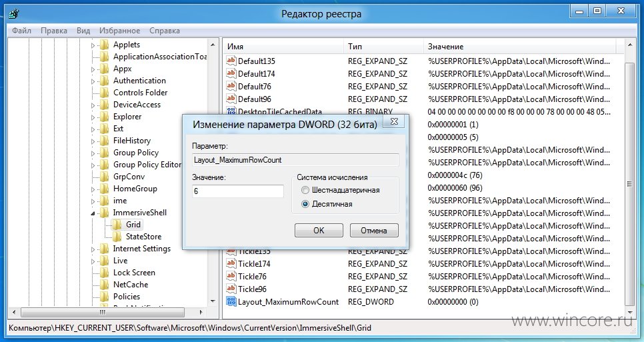Select the Ext tree item
Viewport: 644px width, 342px height.
pyautogui.click(x=118, y=129)
